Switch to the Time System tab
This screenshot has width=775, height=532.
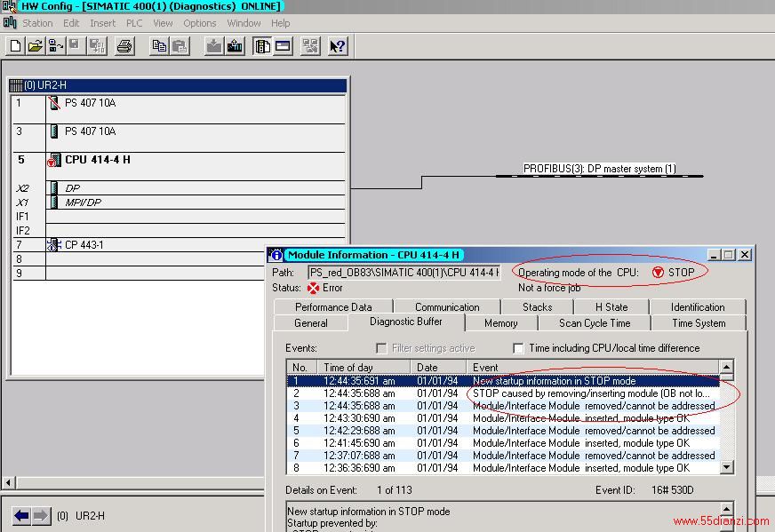pyautogui.click(x=699, y=323)
